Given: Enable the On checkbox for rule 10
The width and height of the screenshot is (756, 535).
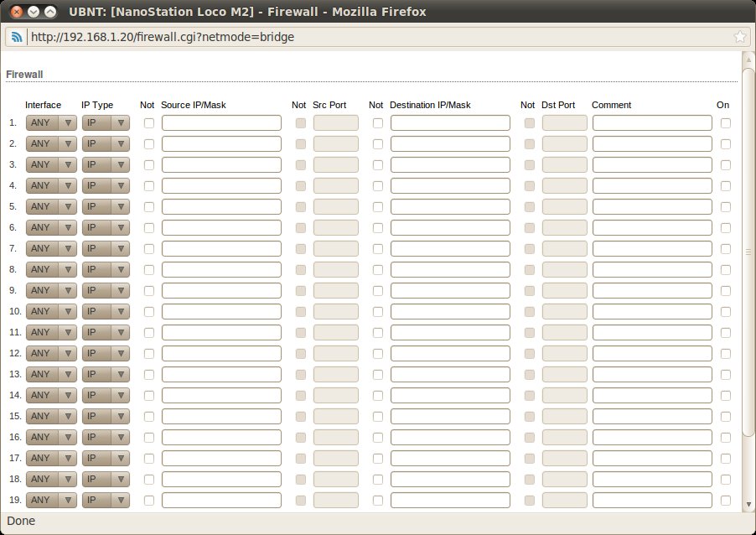Looking at the screenshot, I should [725, 311].
